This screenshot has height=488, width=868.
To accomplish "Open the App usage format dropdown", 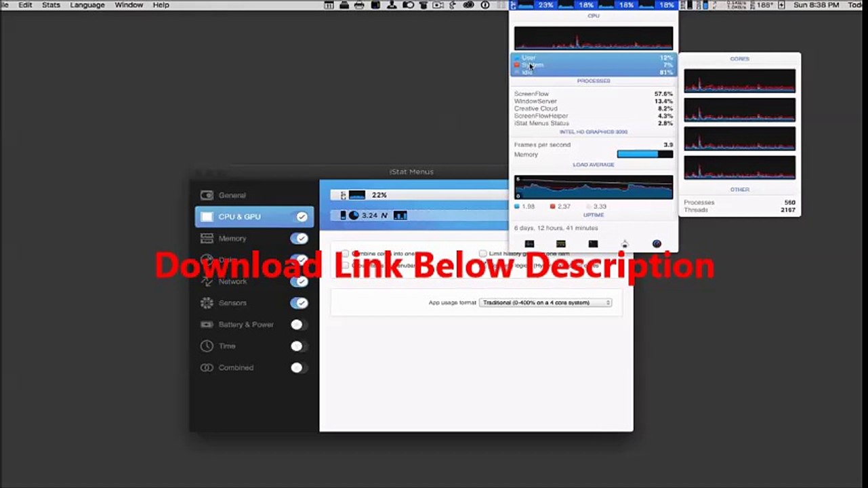I will tap(545, 303).
